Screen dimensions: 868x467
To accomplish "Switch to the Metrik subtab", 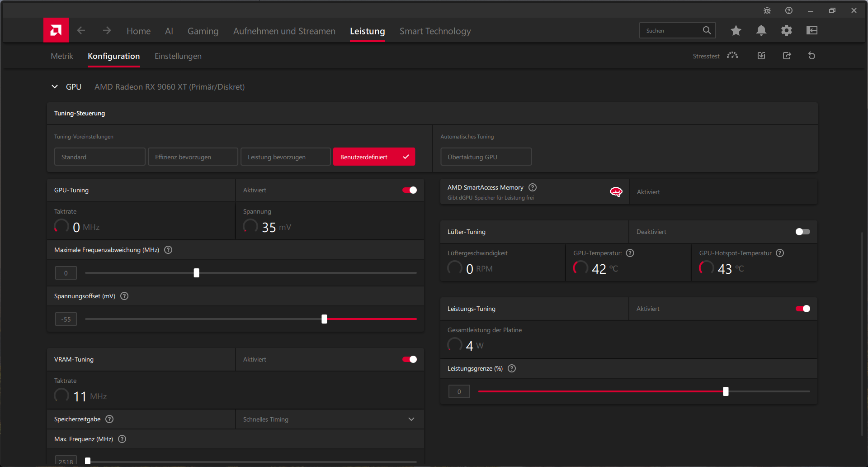I will (x=62, y=56).
